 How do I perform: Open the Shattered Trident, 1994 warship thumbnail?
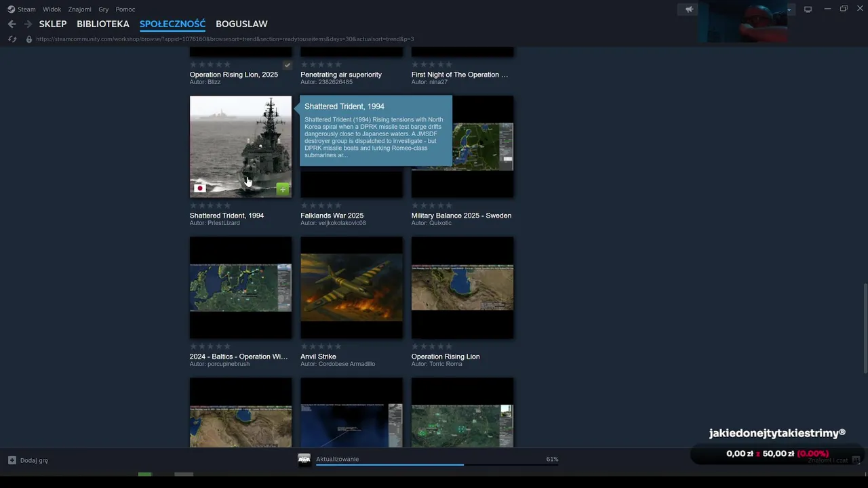coord(241,146)
